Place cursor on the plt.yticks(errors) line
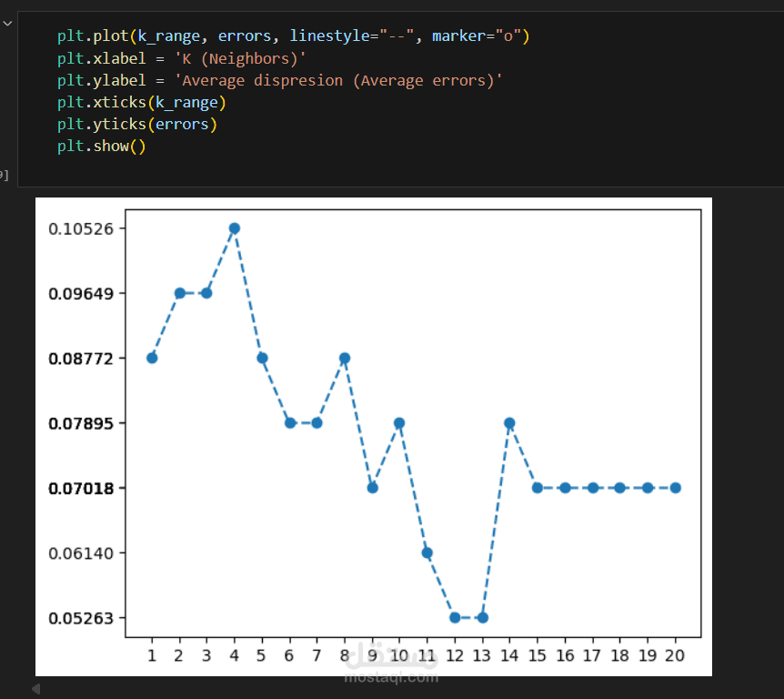The width and height of the screenshot is (784, 699). [137, 124]
